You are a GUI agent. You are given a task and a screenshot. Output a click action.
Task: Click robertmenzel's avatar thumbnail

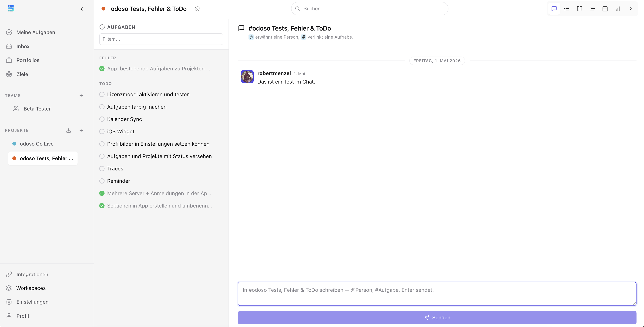click(247, 76)
